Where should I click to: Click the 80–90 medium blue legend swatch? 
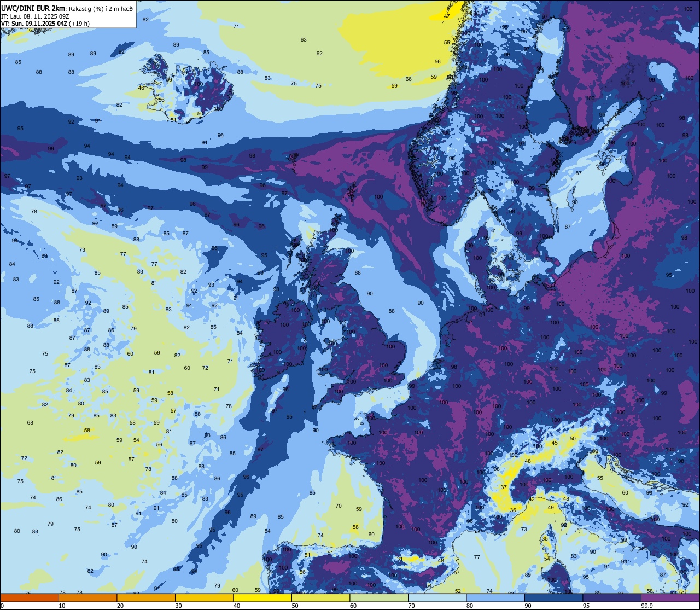(x=495, y=597)
